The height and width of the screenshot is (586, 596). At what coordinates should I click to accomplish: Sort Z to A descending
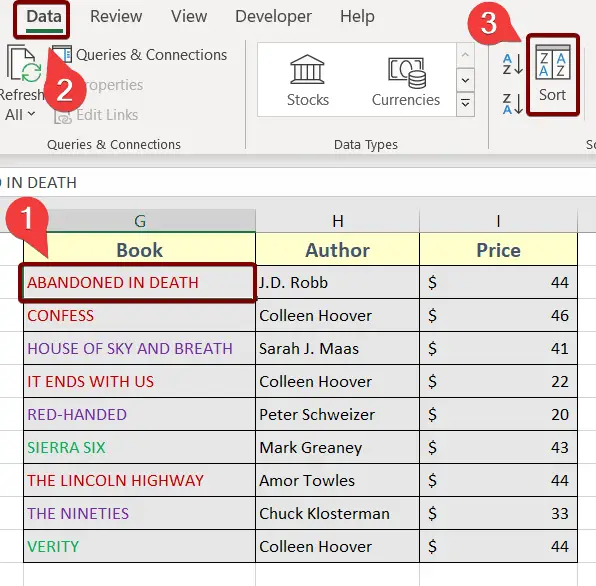point(512,103)
